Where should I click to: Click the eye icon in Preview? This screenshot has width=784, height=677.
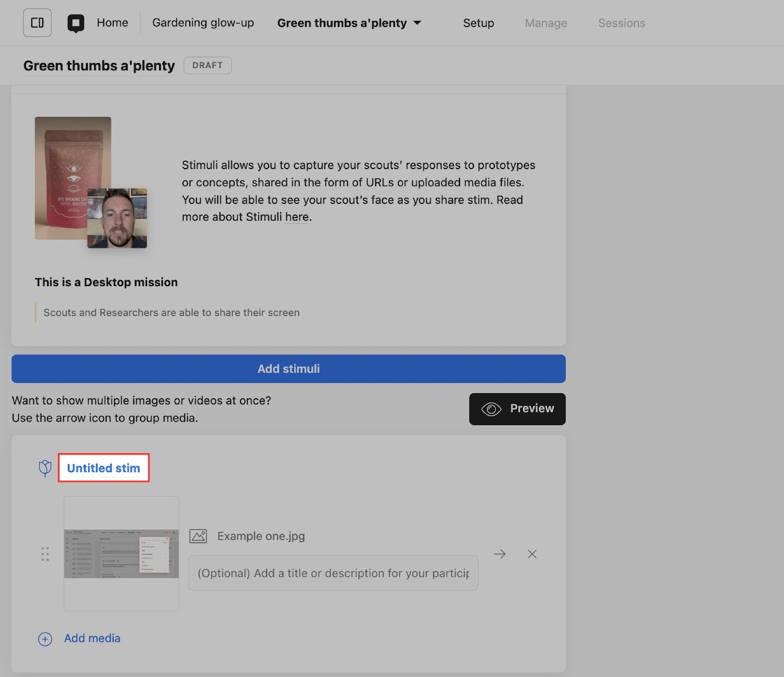491,409
